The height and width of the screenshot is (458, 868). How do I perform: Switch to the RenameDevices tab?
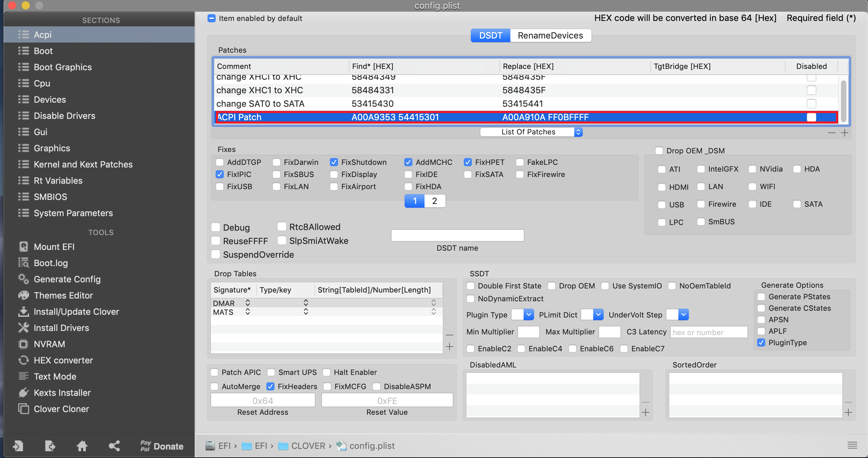pos(550,36)
